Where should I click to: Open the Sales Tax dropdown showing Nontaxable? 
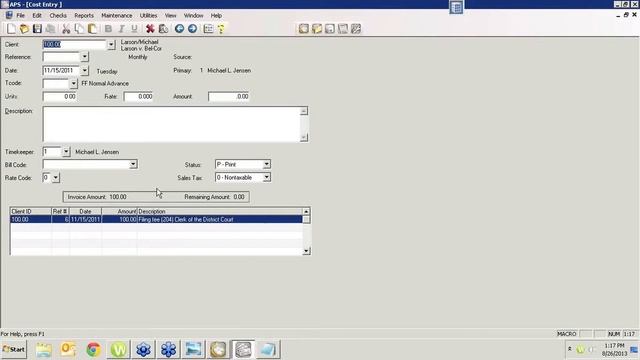[x=266, y=177]
